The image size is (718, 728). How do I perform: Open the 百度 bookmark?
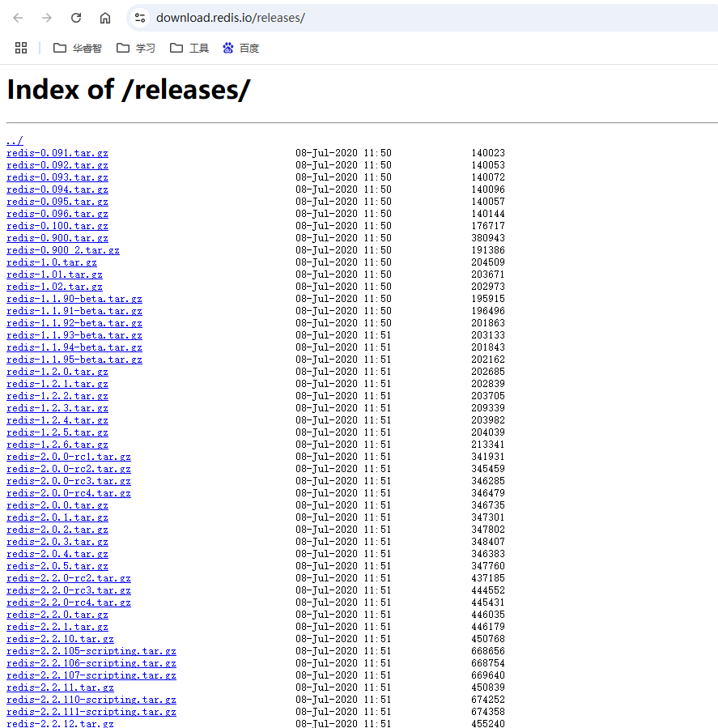241,48
